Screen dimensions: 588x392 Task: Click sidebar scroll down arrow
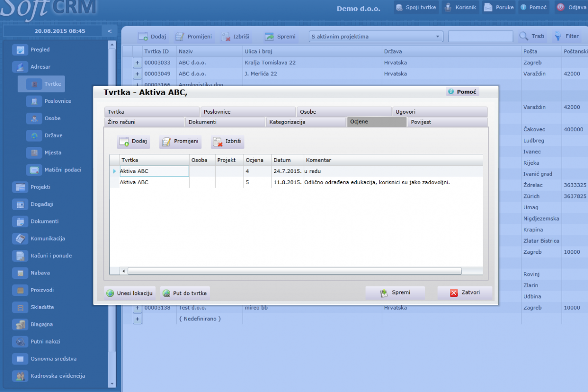pyautogui.click(x=112, y=384)
